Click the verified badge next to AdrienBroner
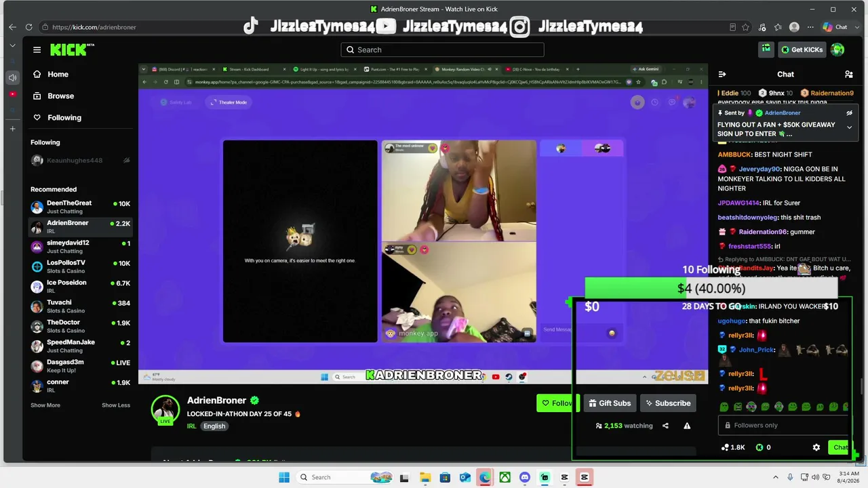Viewport: 868px width, 488px height. [x=254, y=401]
